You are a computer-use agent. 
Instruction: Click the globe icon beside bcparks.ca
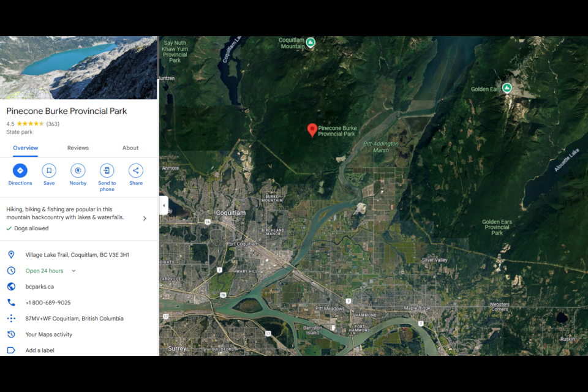[x=11, y=287]
